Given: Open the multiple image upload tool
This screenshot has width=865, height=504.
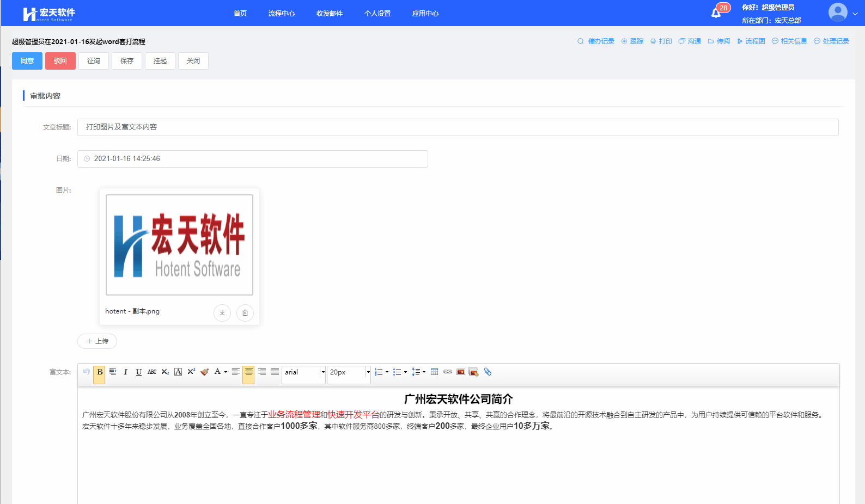Looking at the screenshot, I should (x=474, y=372).
